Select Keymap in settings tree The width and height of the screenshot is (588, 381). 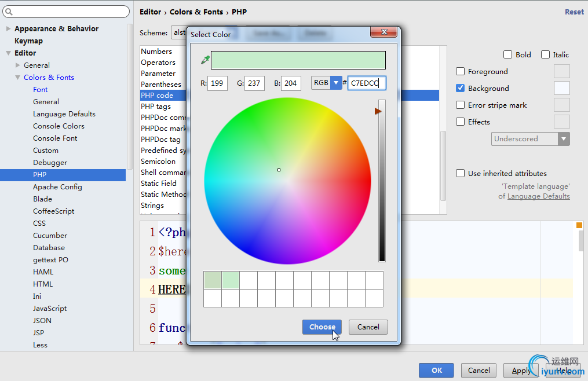(x=28, y=41)
